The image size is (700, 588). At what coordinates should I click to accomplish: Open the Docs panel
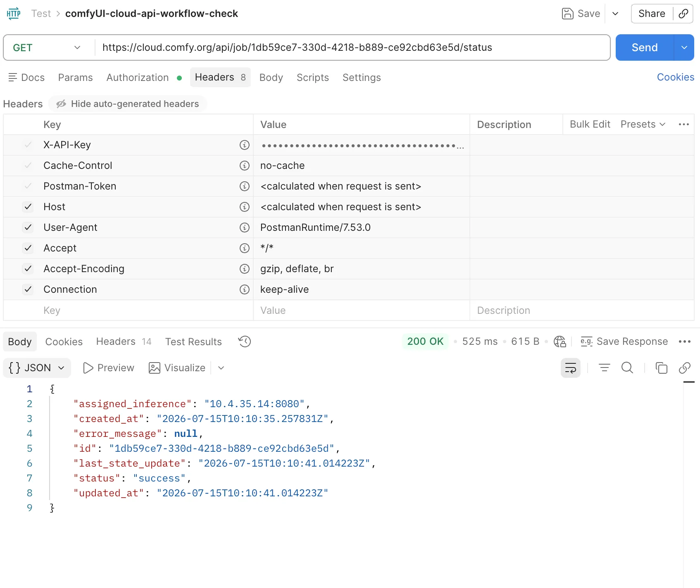click(26, 77)
